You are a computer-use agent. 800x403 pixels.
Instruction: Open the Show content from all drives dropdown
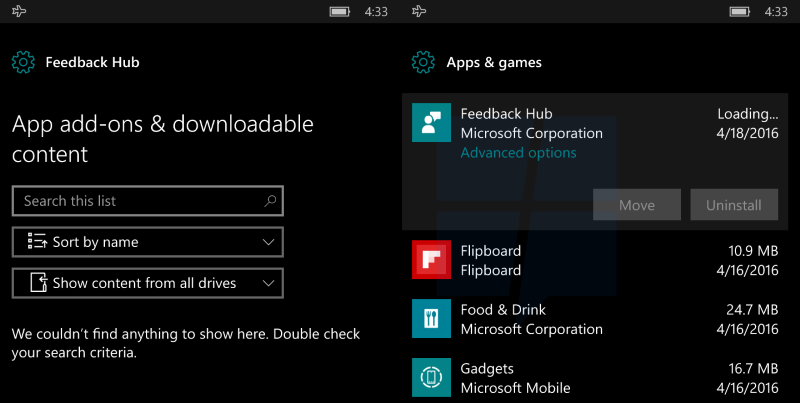click(x=148, y=283)
